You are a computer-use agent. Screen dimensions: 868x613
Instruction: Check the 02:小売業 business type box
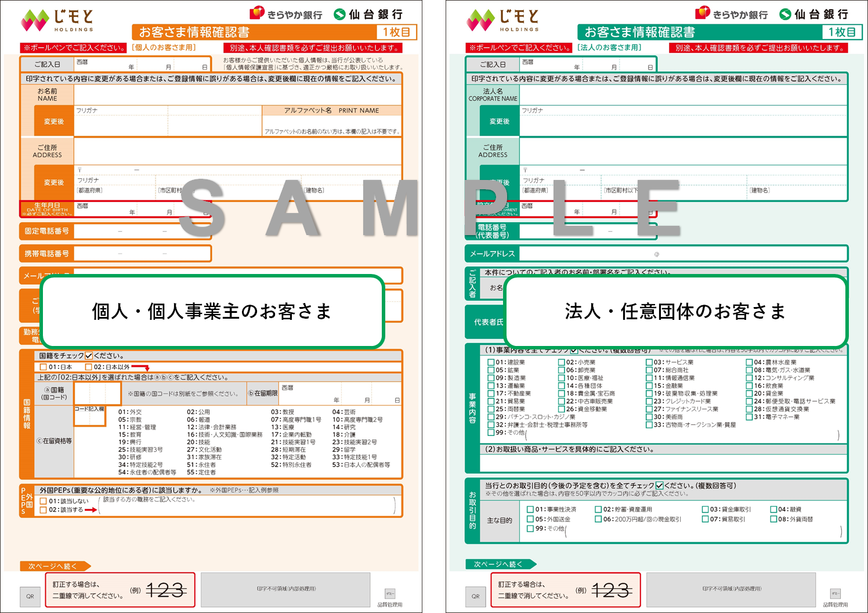pyautogui.click(x=562, y=362)
